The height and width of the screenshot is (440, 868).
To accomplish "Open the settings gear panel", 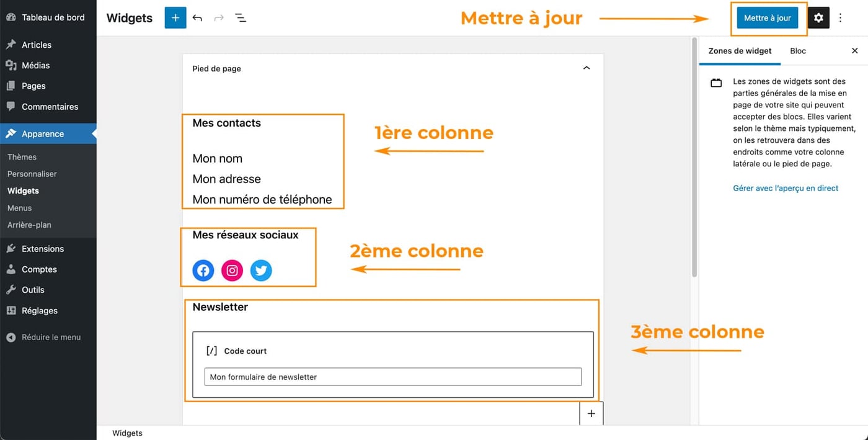I will (x=818, y=17).
